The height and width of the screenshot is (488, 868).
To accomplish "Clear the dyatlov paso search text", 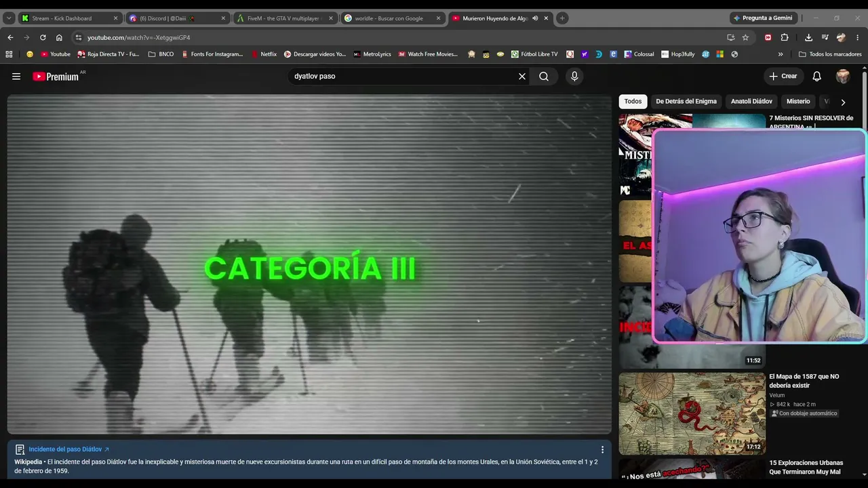I will pyautogui.click(x=522, y=77).
